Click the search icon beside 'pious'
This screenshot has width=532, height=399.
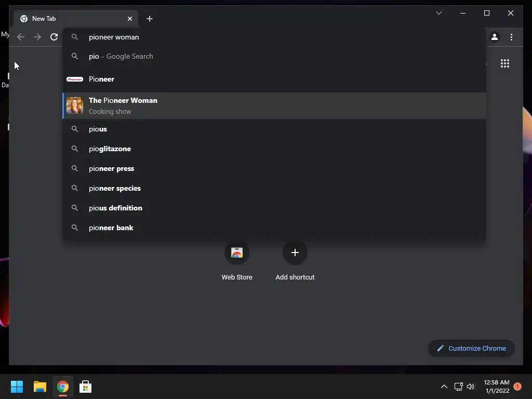tap(75, 129)
